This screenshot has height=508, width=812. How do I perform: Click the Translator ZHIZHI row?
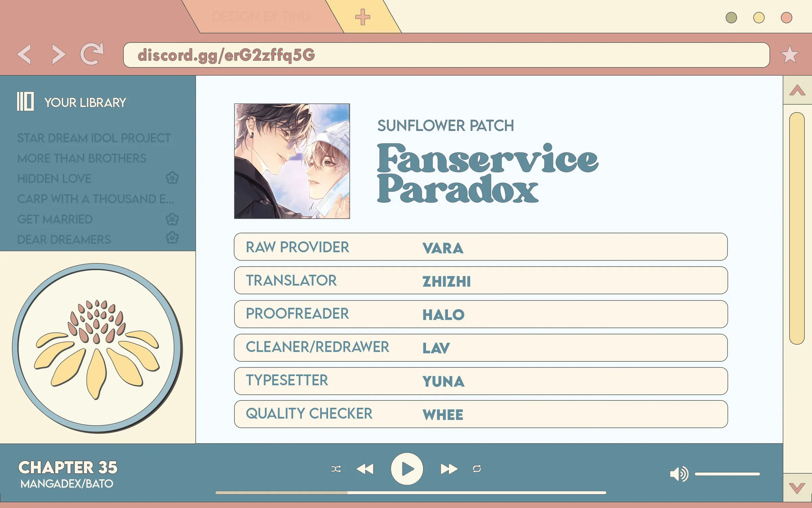tap(481, 280)
